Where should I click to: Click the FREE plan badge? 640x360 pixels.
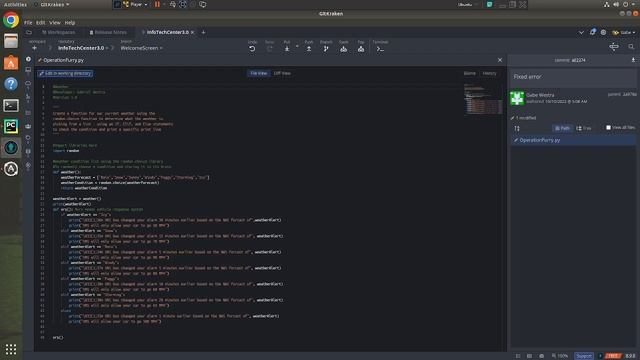click(x=613, y=356)
